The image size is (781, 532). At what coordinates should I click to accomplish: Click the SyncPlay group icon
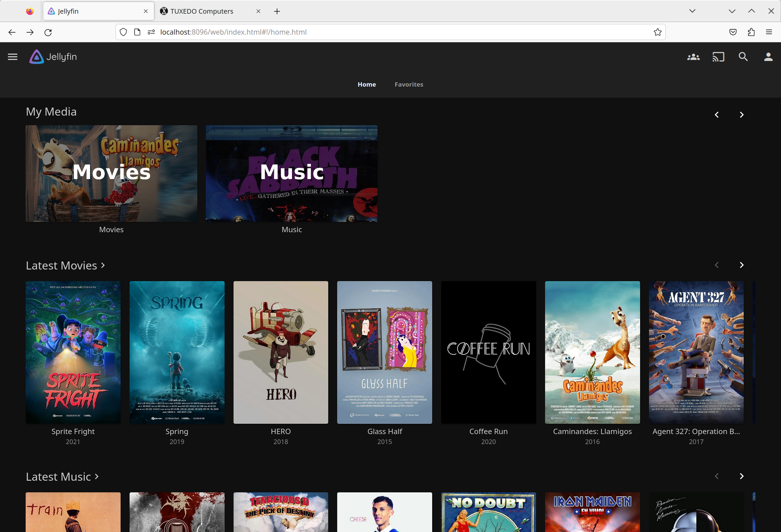point(694,56)
